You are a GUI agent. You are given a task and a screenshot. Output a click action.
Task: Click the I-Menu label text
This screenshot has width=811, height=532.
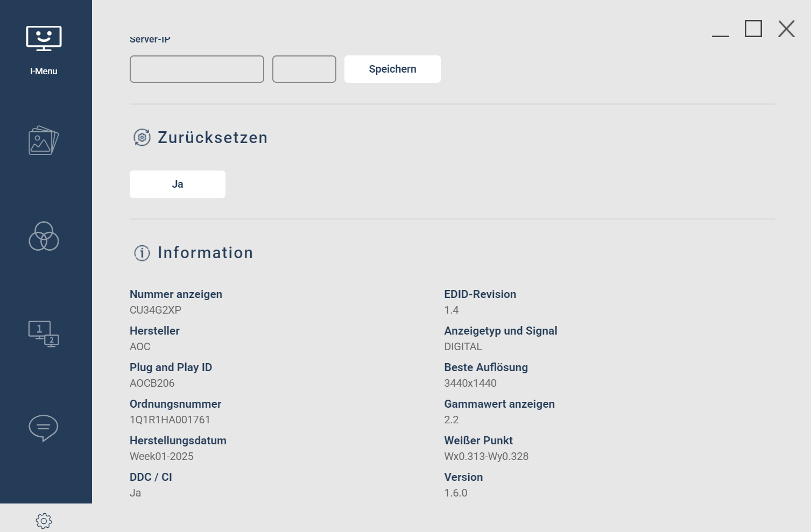[44, 71]
